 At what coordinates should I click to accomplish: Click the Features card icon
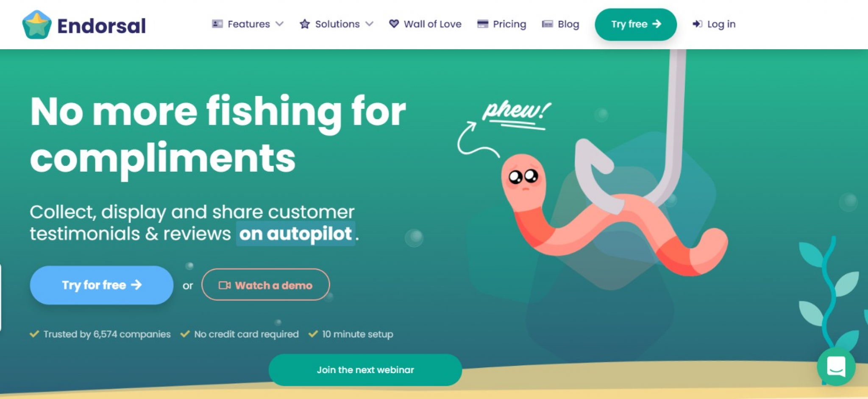(x=217, y=24)
